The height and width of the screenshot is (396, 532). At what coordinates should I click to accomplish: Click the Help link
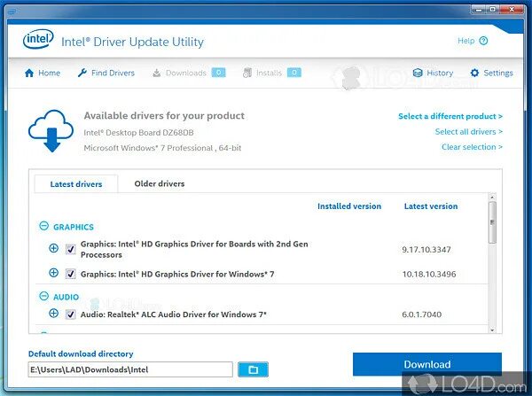[x=465, y=41]
